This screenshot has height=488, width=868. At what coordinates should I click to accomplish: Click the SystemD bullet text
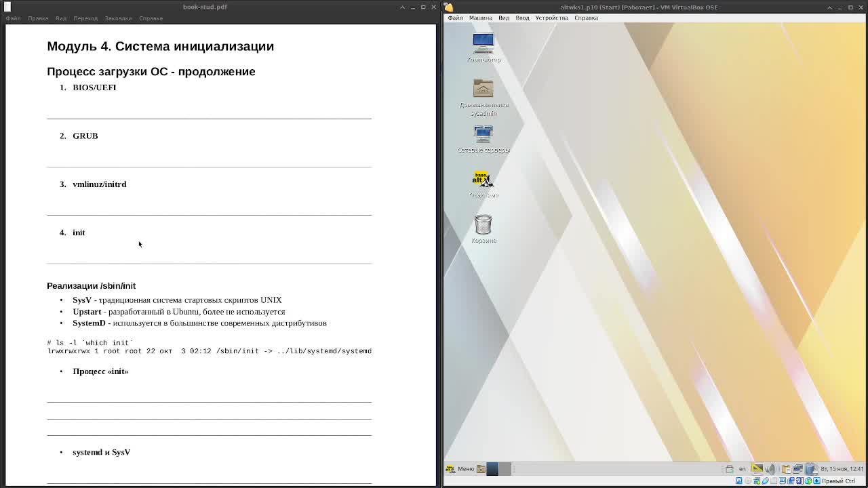click(199, 323)
